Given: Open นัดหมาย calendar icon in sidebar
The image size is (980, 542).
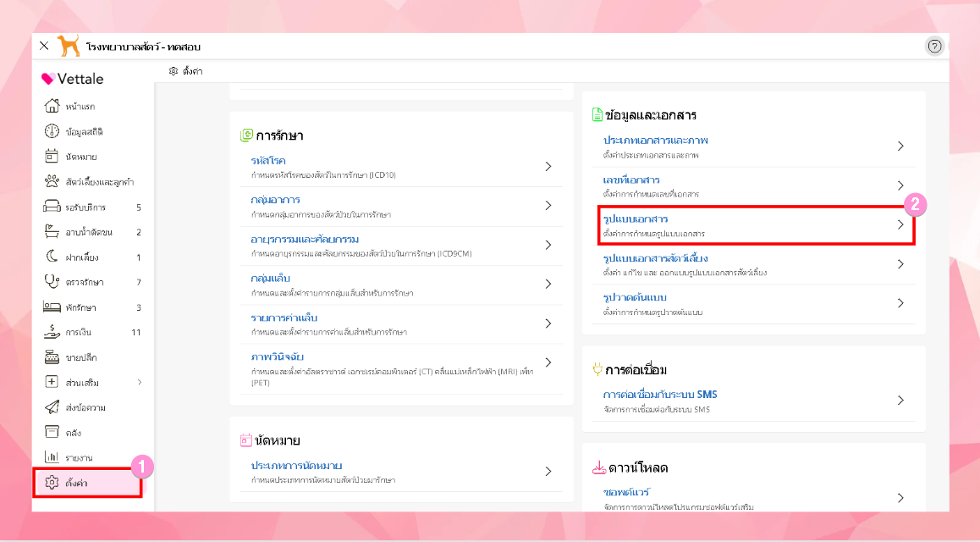Looking at the screenshot, I should click(52, 157).
